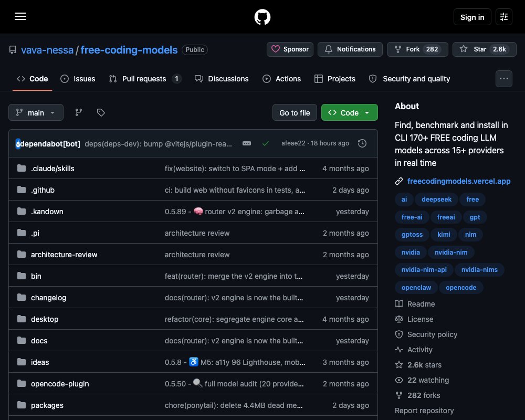Click the Sign in button
The image size is (525, 420).
pos(472,17)
